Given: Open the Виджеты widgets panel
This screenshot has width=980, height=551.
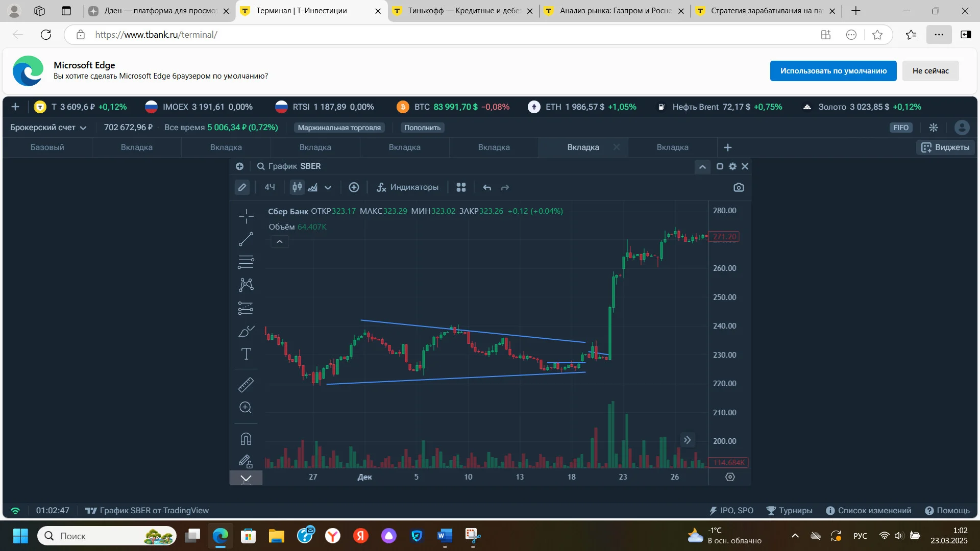Looking at the screenshot, I should [x=945, y=147].
